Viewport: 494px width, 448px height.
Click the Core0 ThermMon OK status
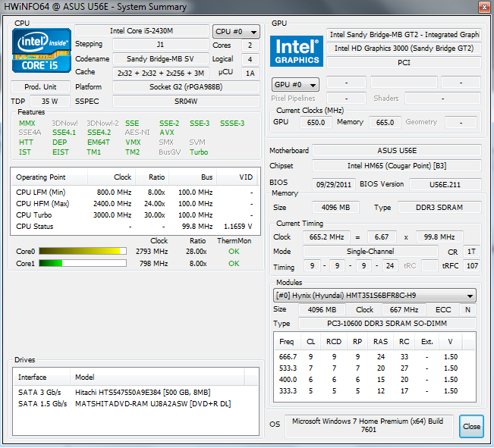pos(234,252)
